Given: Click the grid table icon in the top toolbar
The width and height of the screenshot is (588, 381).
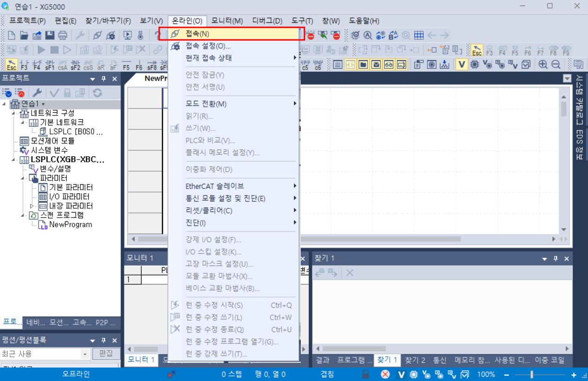Looking at the screenshot, I should [x=419, y=35].
